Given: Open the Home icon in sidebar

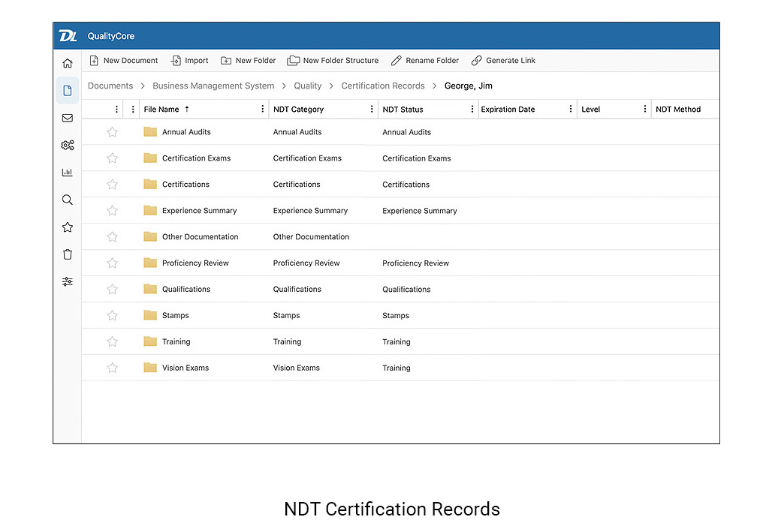Looking at the screenshot, I should 68,64.
